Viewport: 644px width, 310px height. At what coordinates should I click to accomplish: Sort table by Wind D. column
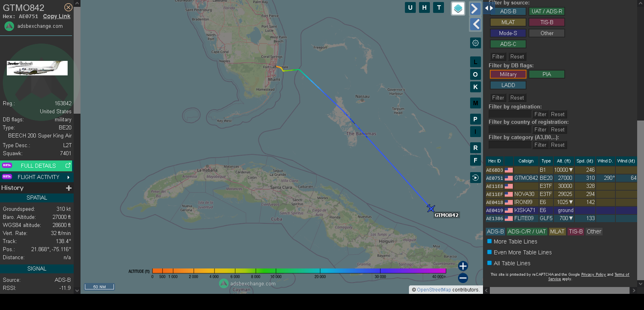(x=605, y=161)
